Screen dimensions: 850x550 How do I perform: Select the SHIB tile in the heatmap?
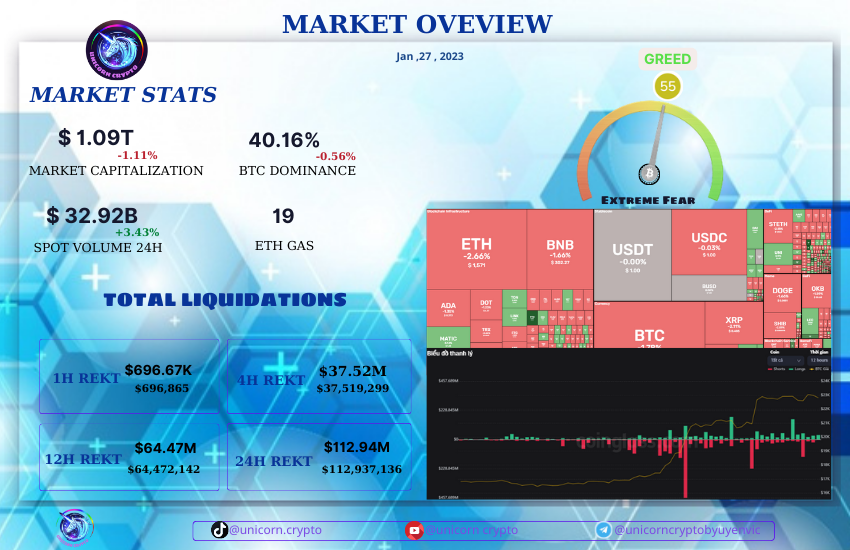[x=780, y=326]
